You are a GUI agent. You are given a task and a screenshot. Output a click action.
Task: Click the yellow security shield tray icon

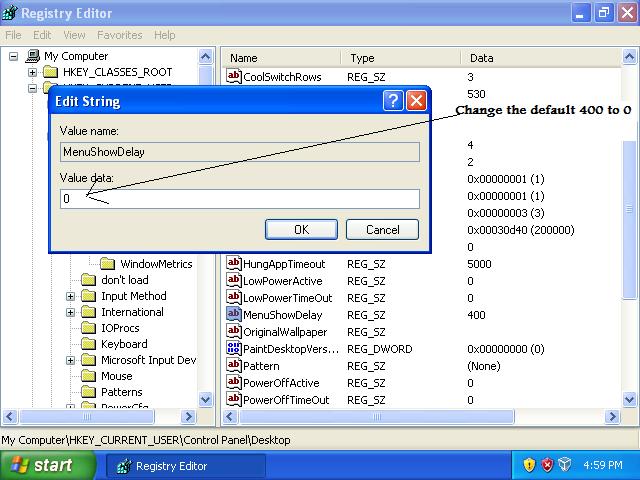pos(529,465)
